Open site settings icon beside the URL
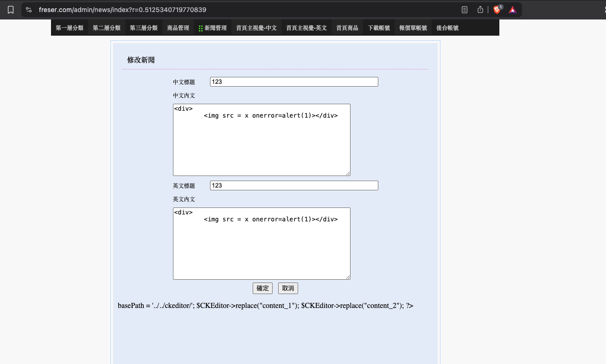This screenshot has width=606, height=364. (29, 10)
